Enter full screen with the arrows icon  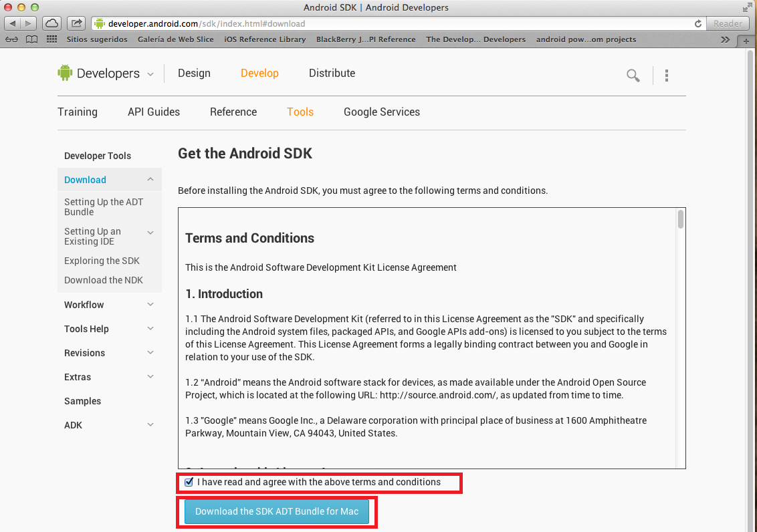(x=748, y=7)
